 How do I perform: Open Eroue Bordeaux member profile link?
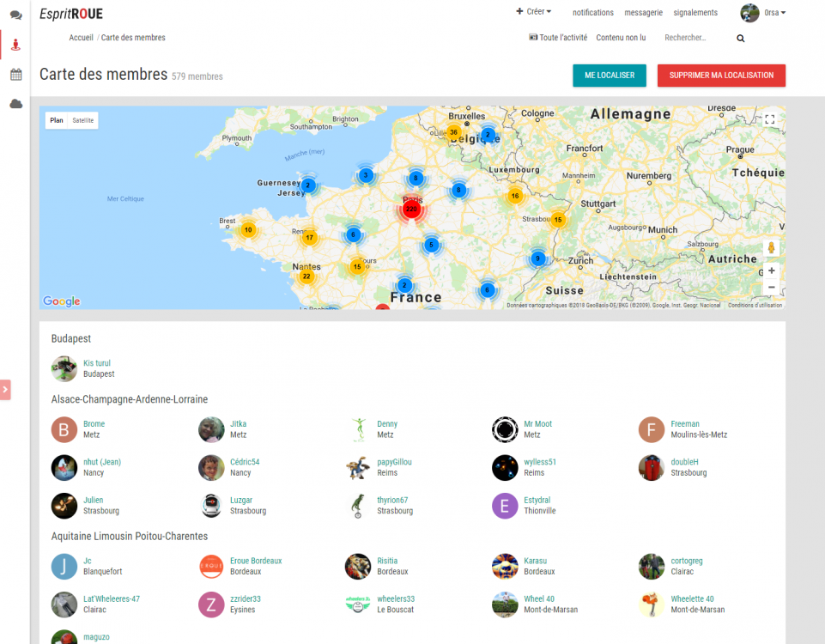pos(256,561)
